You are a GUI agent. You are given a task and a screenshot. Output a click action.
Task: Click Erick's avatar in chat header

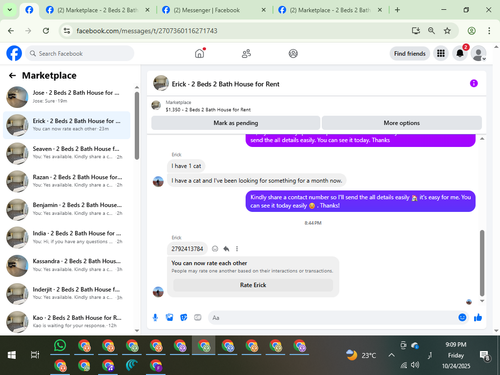pos(161,83)
